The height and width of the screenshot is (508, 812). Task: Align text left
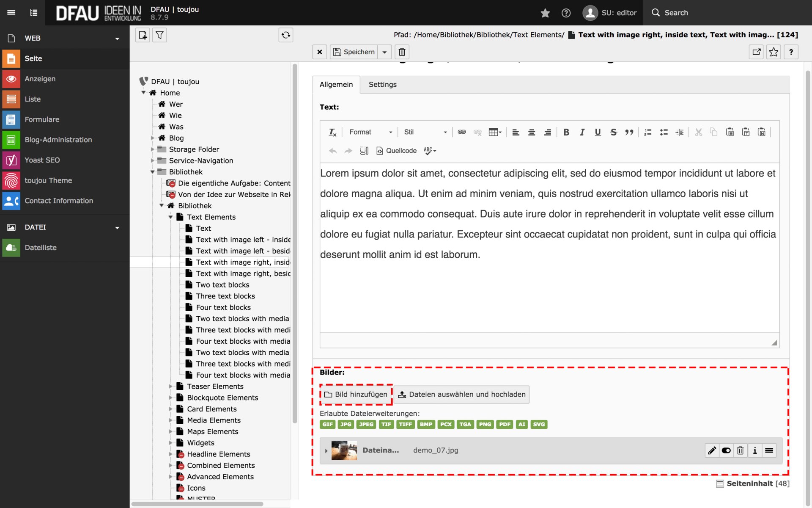coord(516,132)
